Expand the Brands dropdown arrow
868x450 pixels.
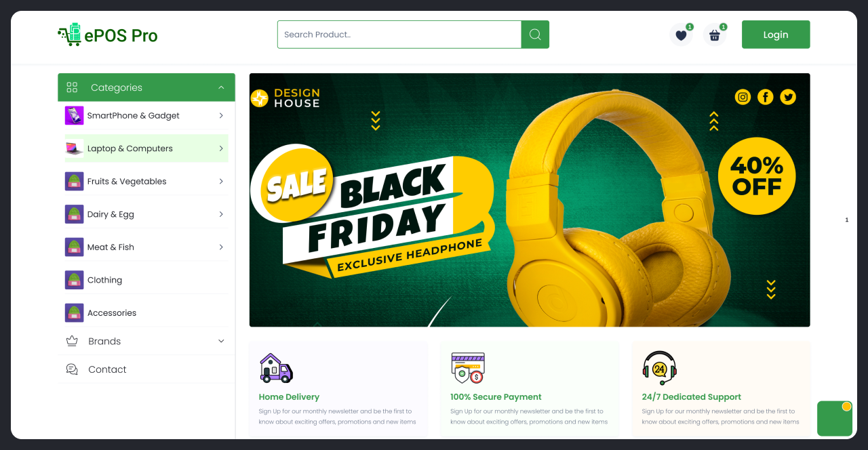pyautogui.click(x=221, y=341)
